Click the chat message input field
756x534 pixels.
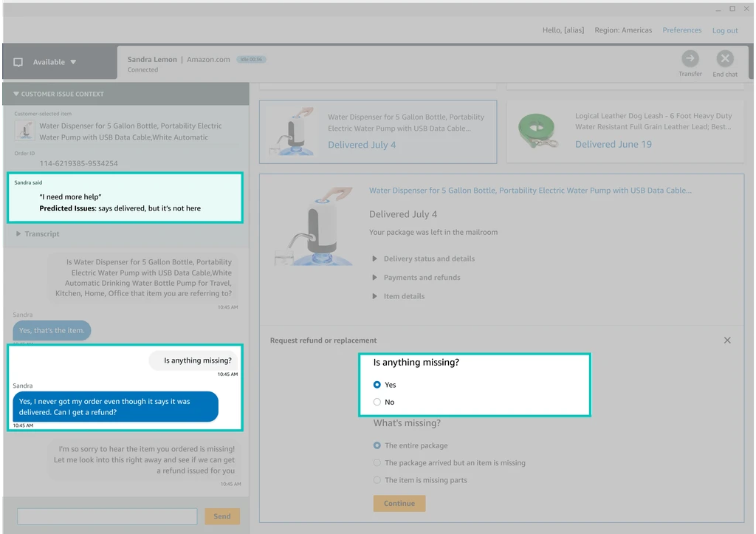coord(107,516)
